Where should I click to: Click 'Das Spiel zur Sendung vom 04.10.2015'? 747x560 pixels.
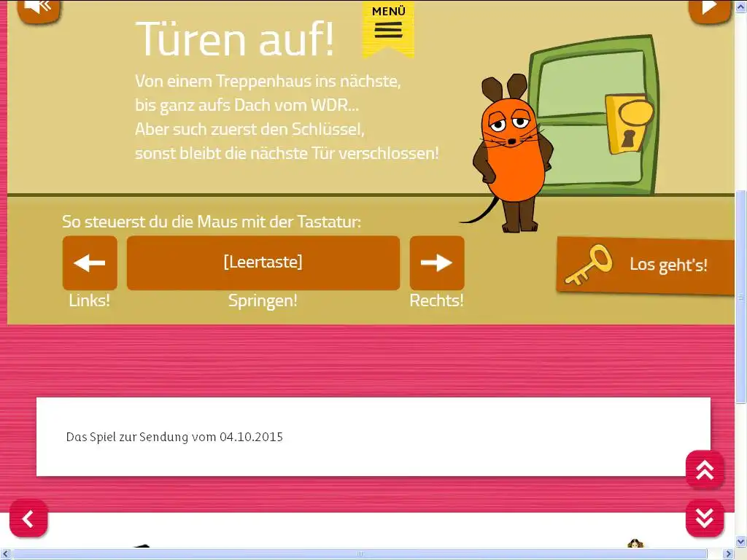[x=174, y=437]
